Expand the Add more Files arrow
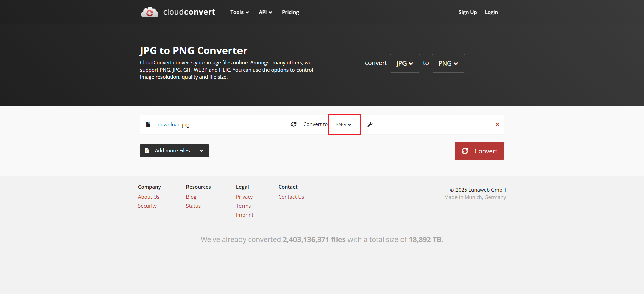 click(x=202, y=151)
